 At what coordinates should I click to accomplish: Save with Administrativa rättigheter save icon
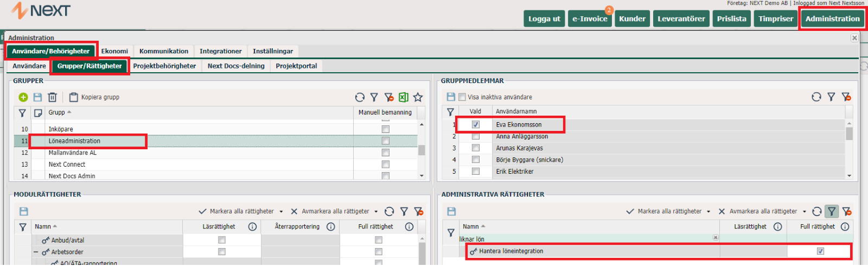[451, 211]
